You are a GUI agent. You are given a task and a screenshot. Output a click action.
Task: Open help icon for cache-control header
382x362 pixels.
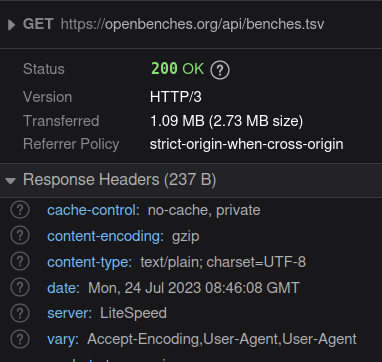click(20, 210)
